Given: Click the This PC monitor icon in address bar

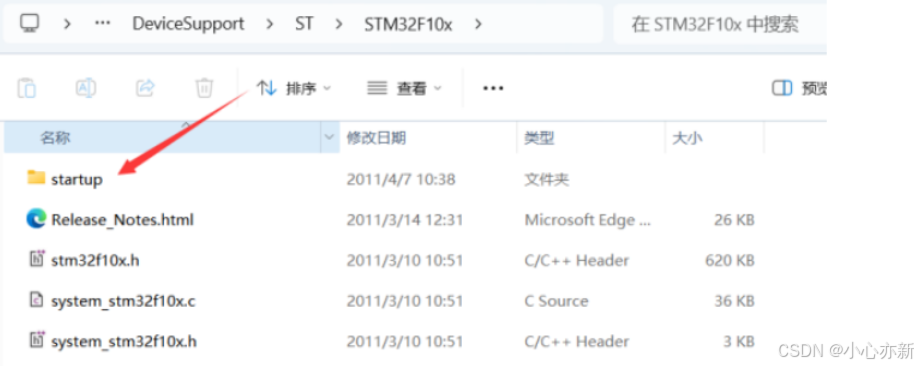Looking at the screenshot, I should point(29,23).
